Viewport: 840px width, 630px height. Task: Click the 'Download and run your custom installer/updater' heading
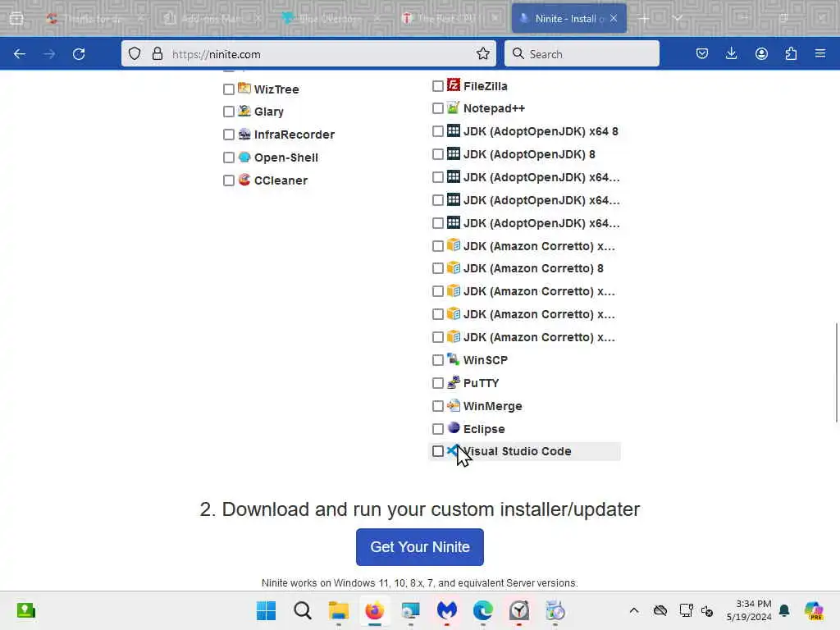click(x=420, y=509)
